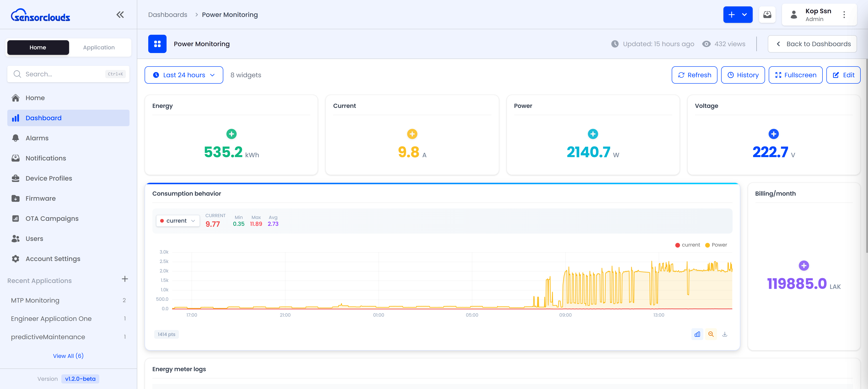Open Home in the sidebar
The image size is (868, 389).
pos(68,98)
